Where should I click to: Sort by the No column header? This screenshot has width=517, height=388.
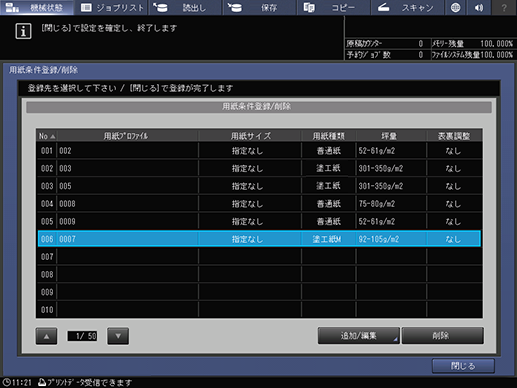(47, 136)
